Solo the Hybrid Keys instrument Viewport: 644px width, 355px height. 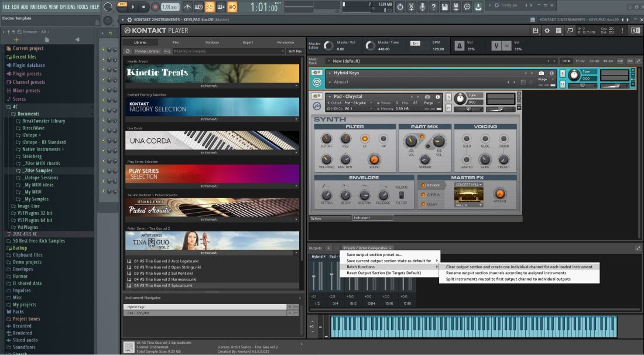click(x=563, y=73)
